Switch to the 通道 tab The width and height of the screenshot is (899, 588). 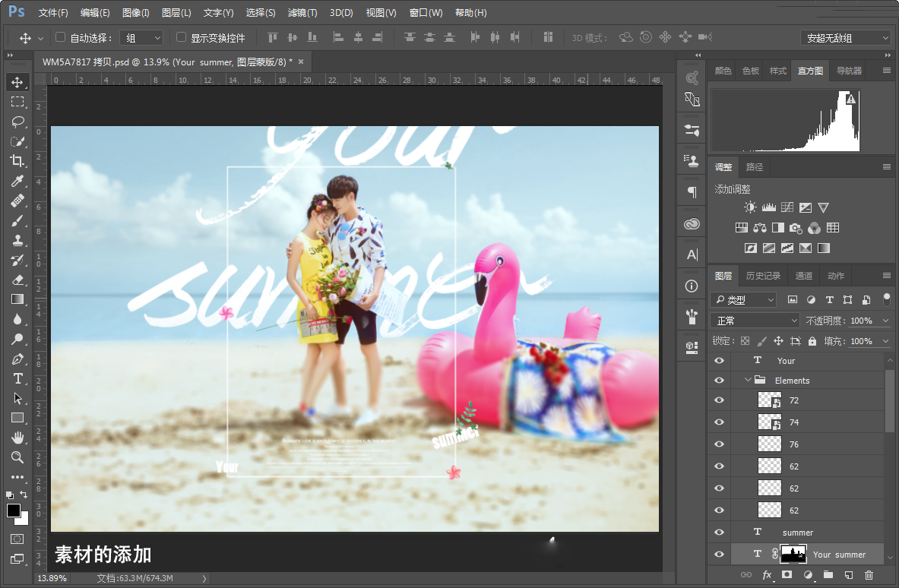804,276
